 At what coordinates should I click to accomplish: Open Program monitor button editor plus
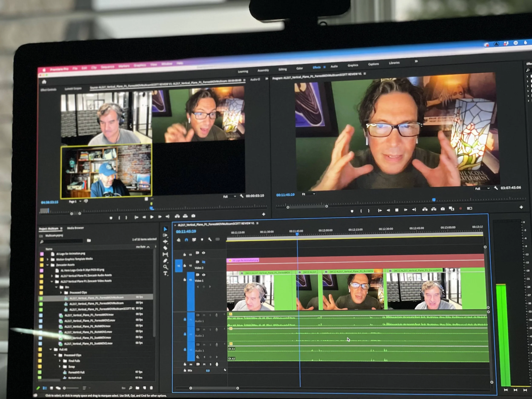pos(521,207)
